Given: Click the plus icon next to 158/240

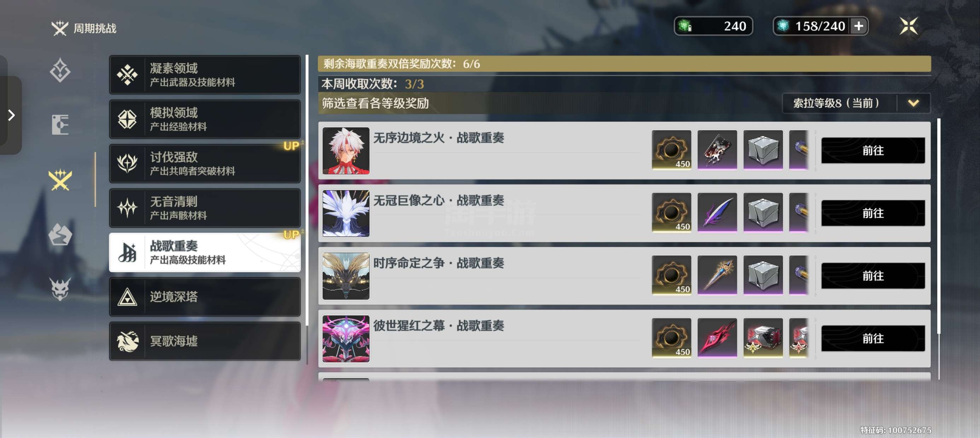Looking at the screenshot, I should point(859,26).
